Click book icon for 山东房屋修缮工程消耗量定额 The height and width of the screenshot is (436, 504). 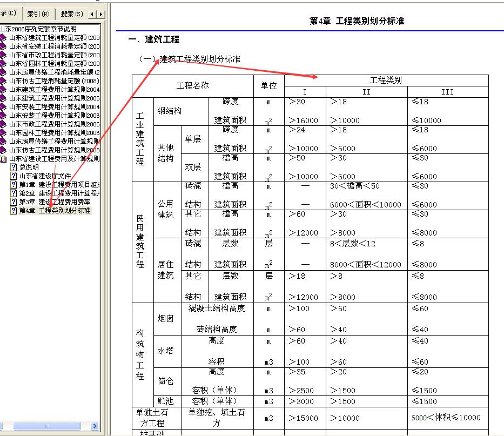coord(3,72)
